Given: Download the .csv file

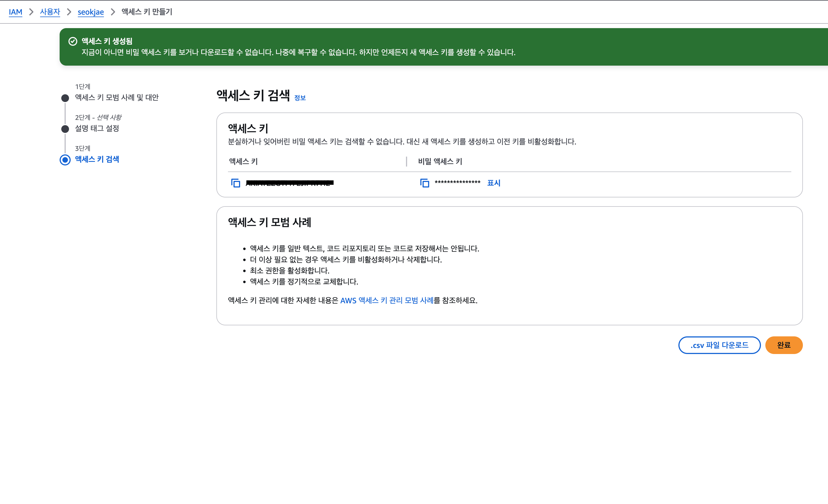Looking at the screenshot, I should tap(719, 345).
